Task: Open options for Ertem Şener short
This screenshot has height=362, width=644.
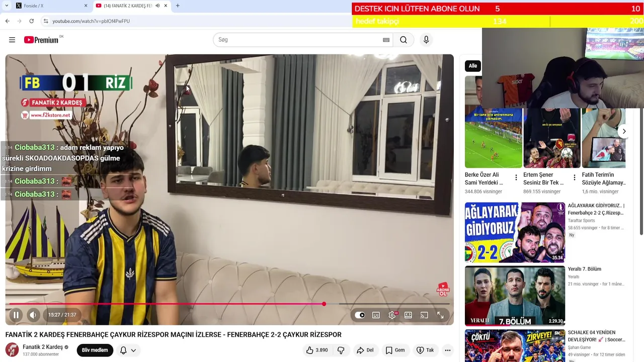Action: pyautogui.click(x=574, y=177)
